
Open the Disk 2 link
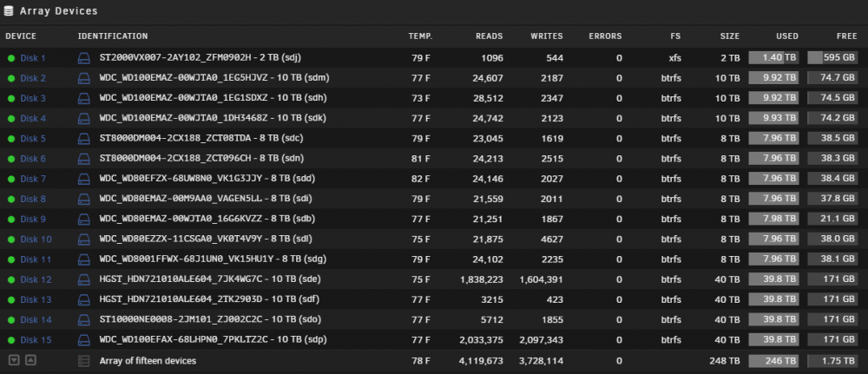tap(33, 79)
